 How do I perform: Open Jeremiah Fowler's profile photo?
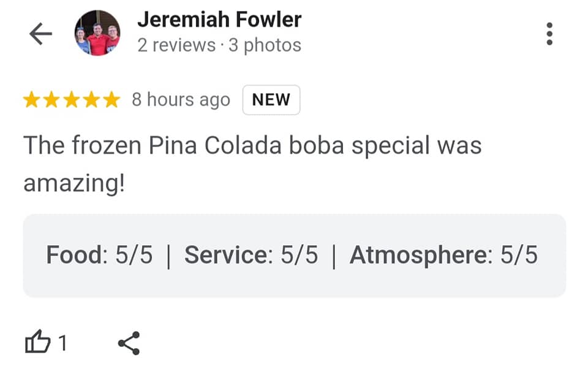(97, 33)
